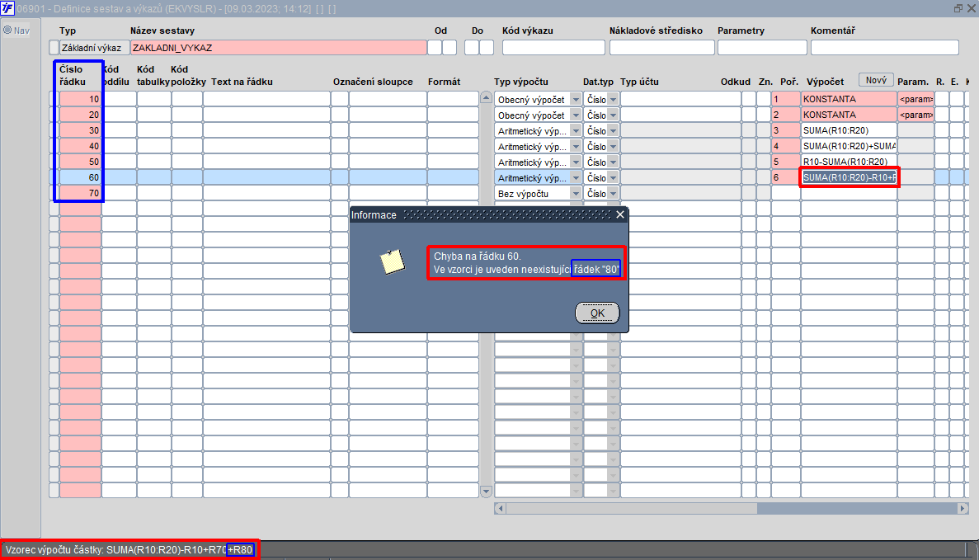Click the application logo icon in title bar

click(7, 8)
